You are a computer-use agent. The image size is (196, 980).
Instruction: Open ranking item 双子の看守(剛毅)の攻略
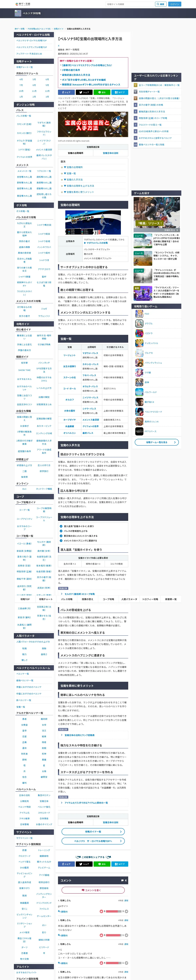(151, 105)
